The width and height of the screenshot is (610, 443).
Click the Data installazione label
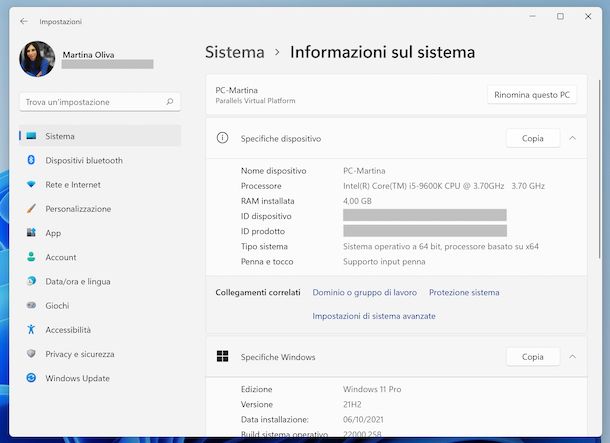click(x=275, y=420)
